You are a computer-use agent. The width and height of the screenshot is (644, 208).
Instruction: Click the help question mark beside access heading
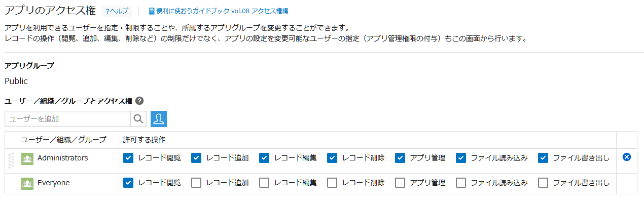[139, 101]
